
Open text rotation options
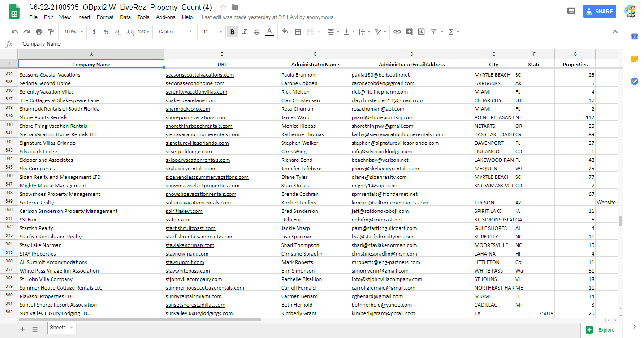pos(380,32)
